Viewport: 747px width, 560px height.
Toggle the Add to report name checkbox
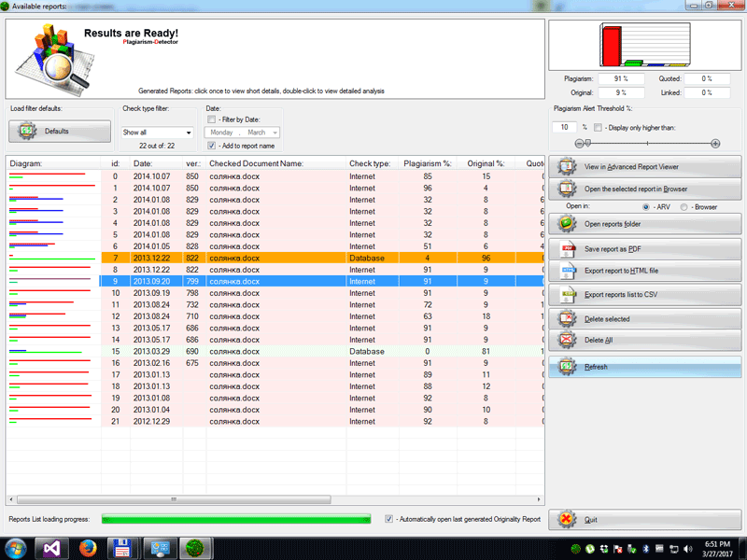(212, 146)
